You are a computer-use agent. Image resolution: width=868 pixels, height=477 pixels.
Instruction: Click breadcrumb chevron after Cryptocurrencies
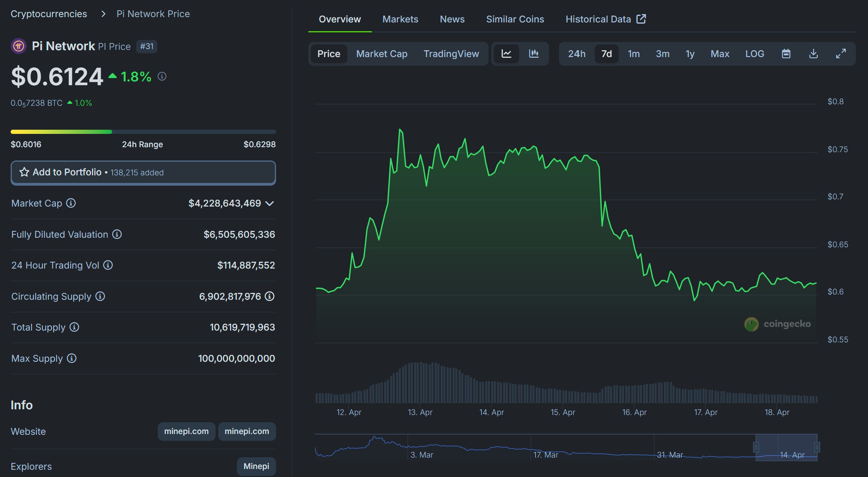tap(103, 14)
